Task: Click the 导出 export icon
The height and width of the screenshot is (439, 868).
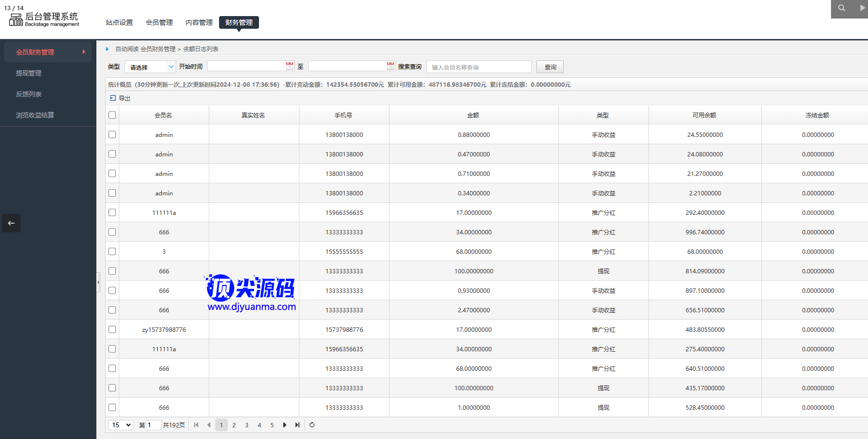Action: pos(113,98)
